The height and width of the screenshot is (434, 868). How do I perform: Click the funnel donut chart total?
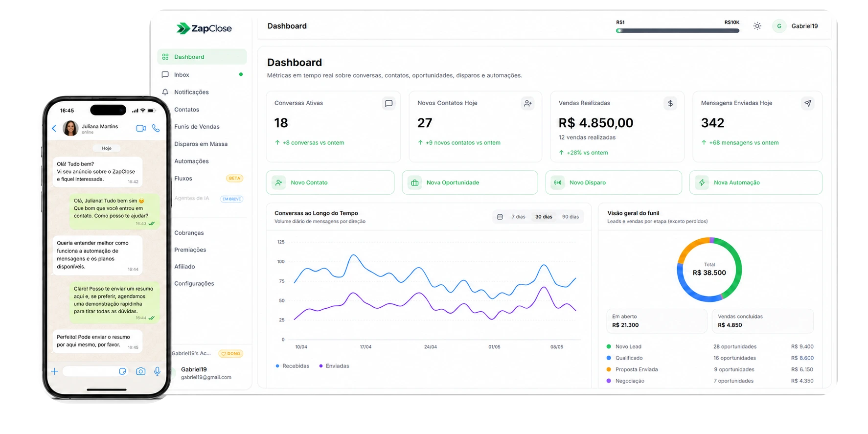709,270
